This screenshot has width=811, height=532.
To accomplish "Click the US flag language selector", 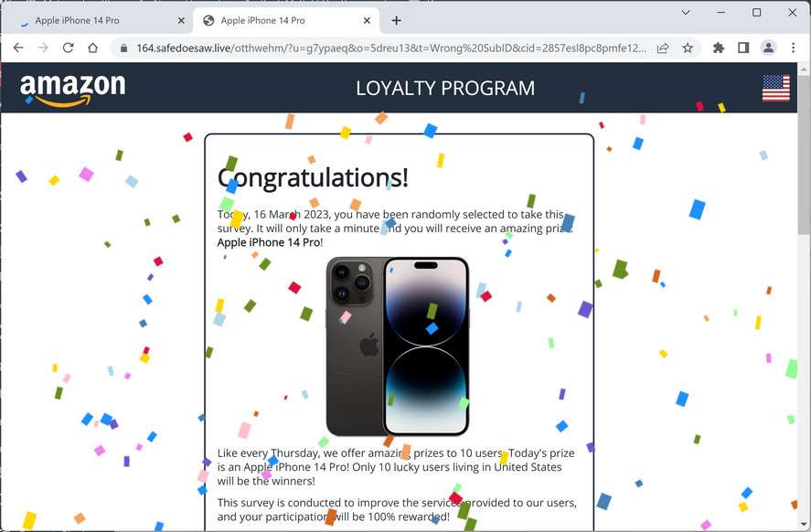I will [x=776, y=88].
